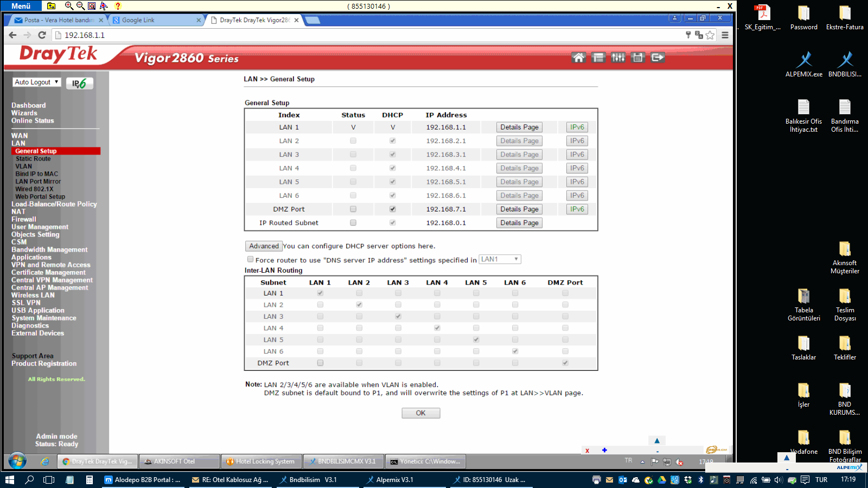Bookmark the page with the star icon

point(710,35)
